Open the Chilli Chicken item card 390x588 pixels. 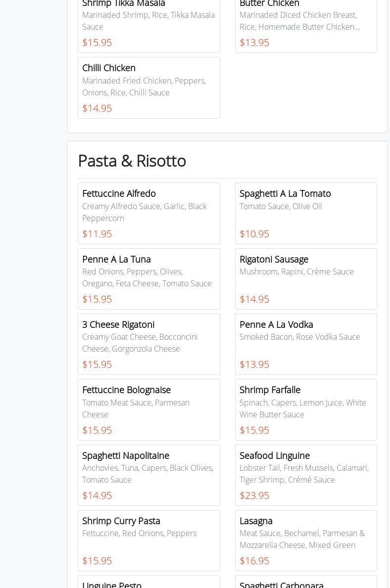148,88
